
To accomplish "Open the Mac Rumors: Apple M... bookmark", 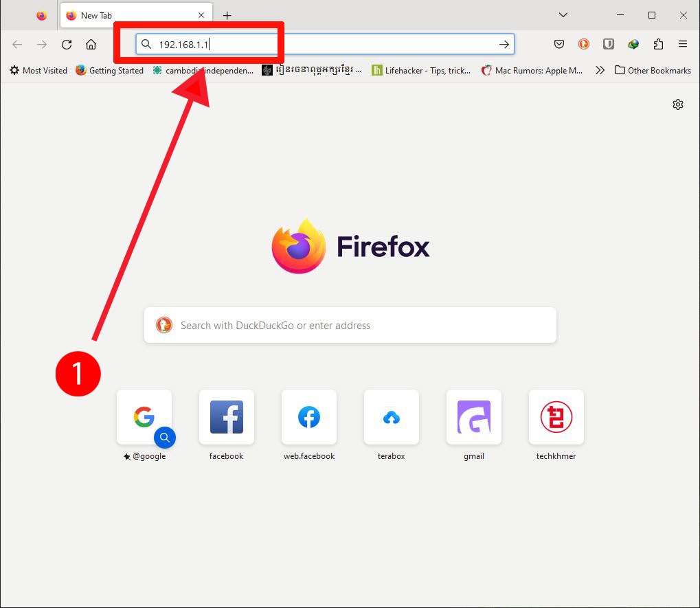I will point(532,71).
